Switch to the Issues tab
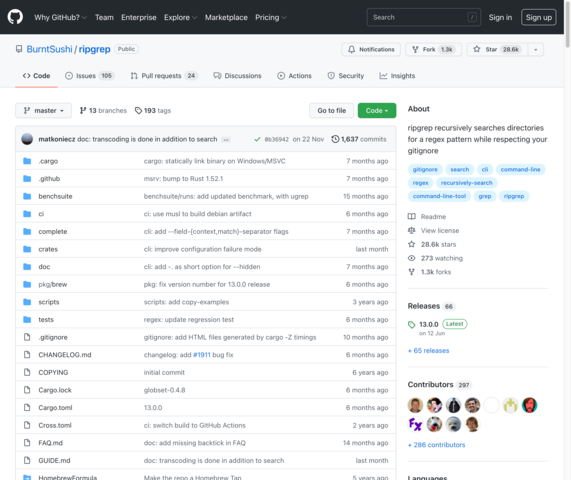 90,76
